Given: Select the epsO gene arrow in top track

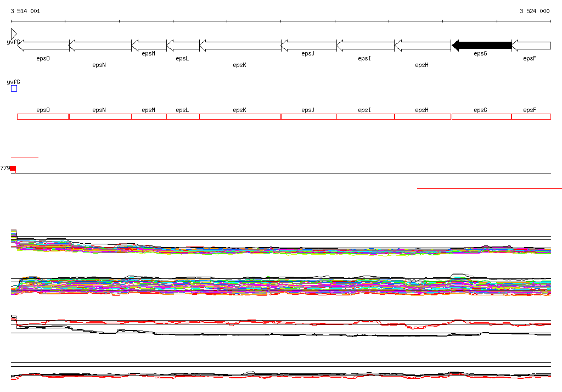Looking at the screenshot, I should pos(43,46).
